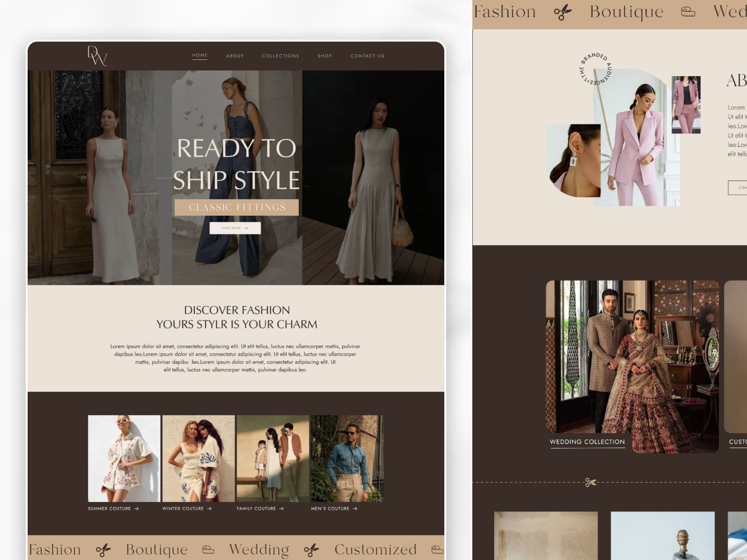This screenshot has width=747, height=560.
Task: Click the scissors icon after Wedding in bottom banner
Action: 311,549
